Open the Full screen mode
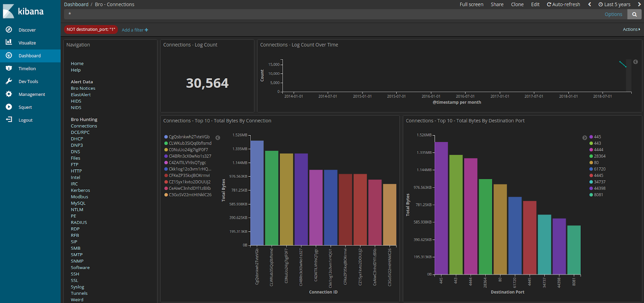Viewport: 644px width, 303px height. 471,4
